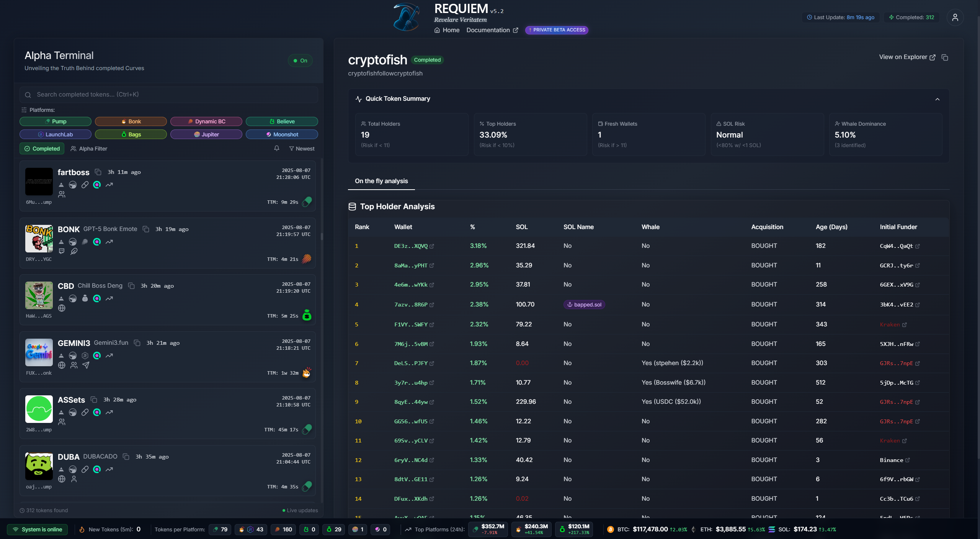Viewport: 980px width, 539px height.
Task: Select the On the fly analysis tab
Action: 381,181
